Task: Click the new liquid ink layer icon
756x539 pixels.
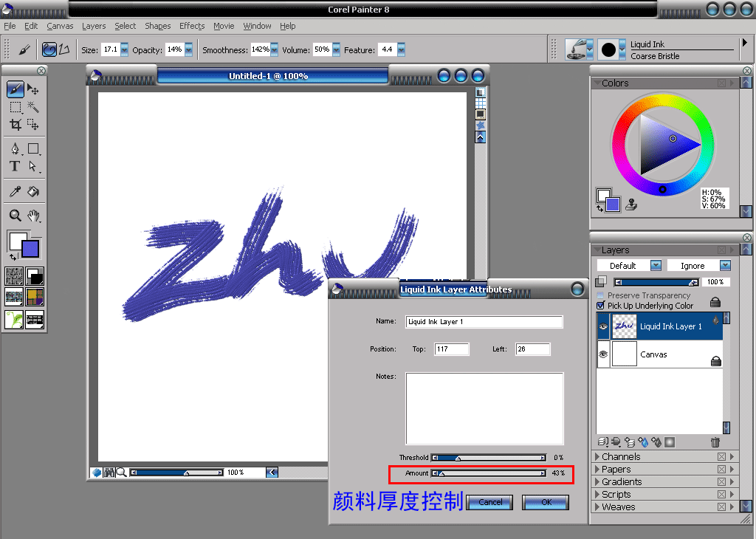Action: click(656, 442)
